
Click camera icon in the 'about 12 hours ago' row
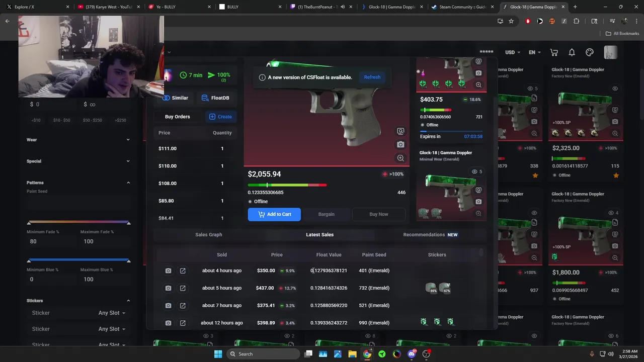[x=168, y=323]
